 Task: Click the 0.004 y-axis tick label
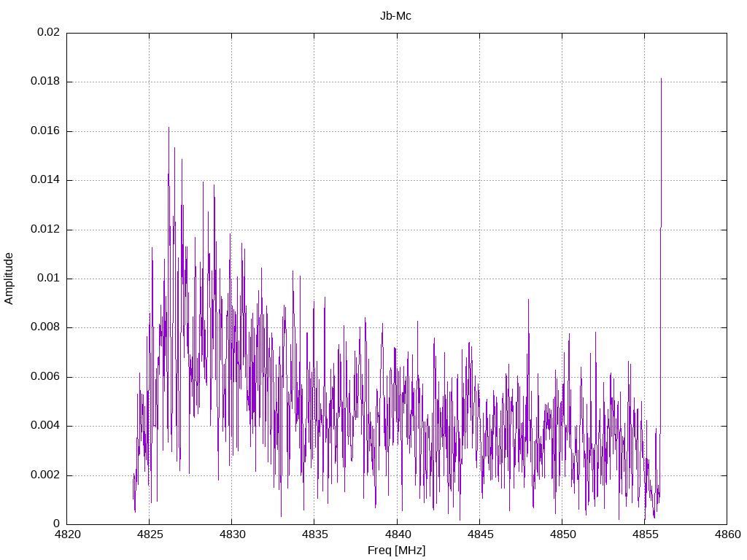(x=45, y=426)
